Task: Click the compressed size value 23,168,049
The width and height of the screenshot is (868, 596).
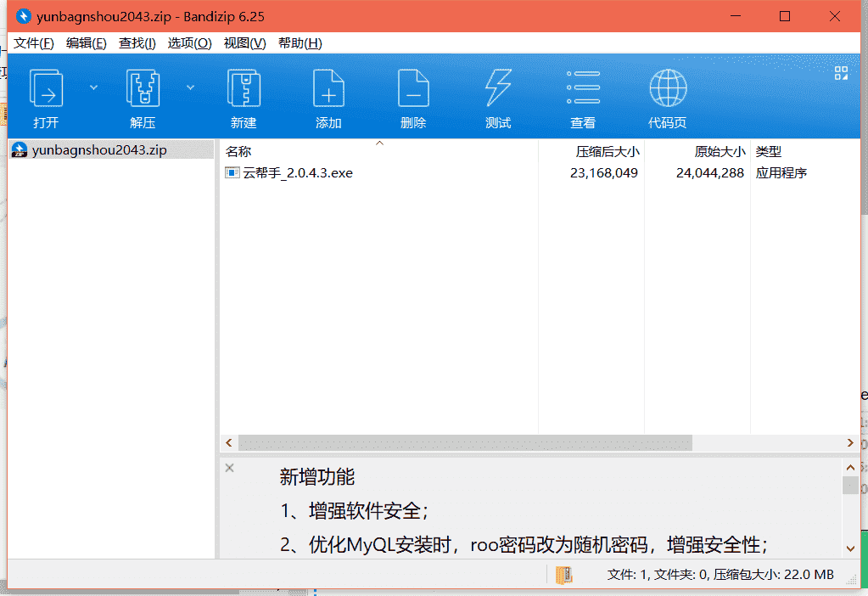Action: point(603,173)
